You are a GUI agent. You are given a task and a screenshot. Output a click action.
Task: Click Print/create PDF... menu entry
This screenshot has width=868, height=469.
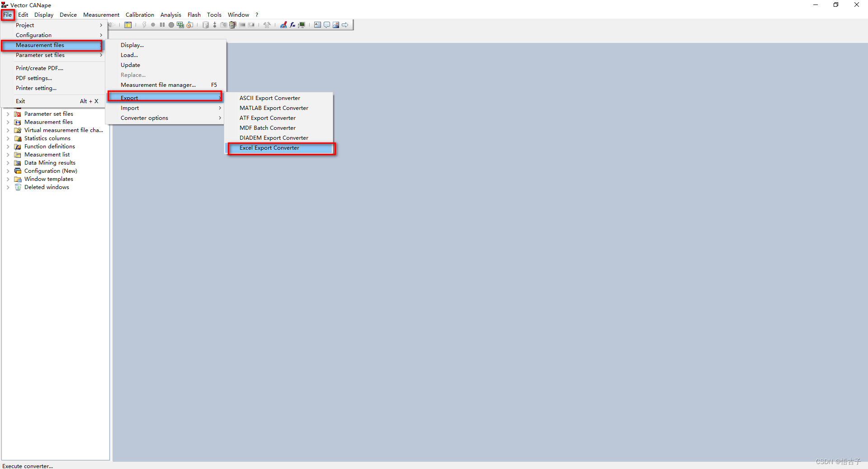(53, 68)
